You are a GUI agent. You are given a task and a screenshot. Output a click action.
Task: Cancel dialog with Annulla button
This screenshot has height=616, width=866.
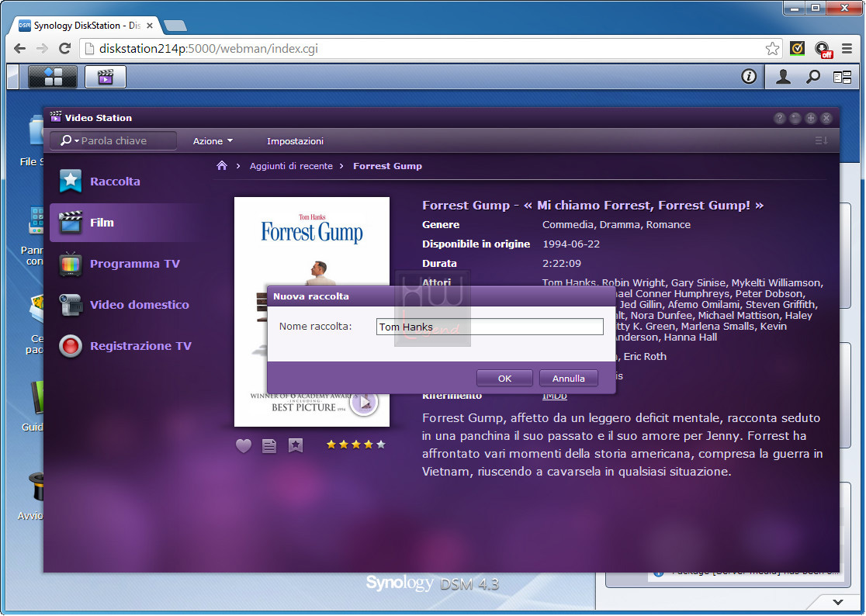[x=568, y=378]
